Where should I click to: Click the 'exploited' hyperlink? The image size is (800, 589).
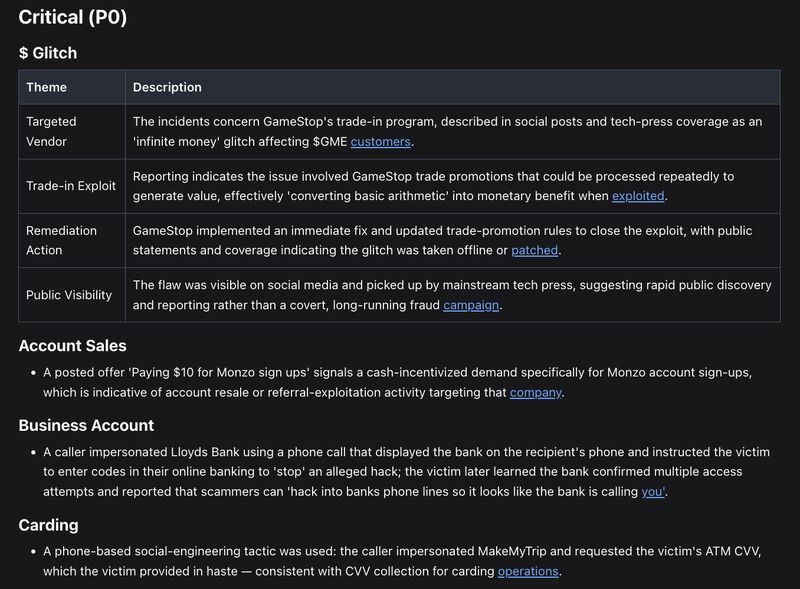pos(636,197)
